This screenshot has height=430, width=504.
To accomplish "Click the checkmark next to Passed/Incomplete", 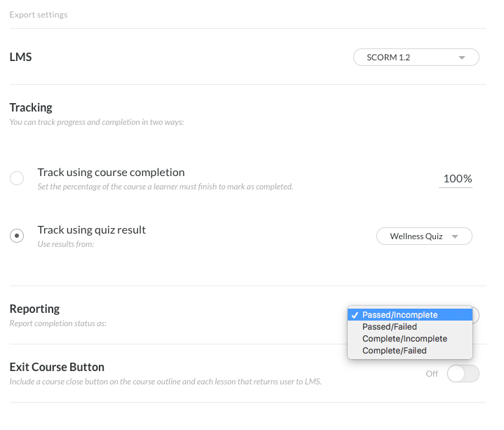I will (355, 315).
